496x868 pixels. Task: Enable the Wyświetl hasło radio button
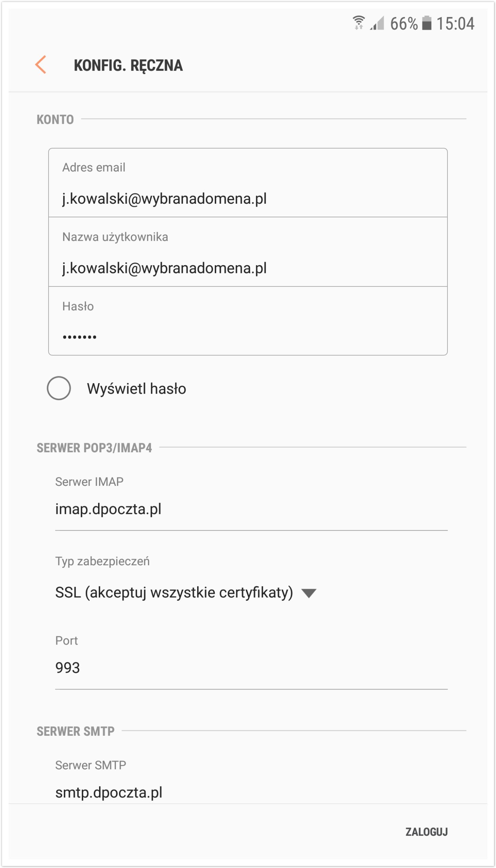(x=59, y=388)
